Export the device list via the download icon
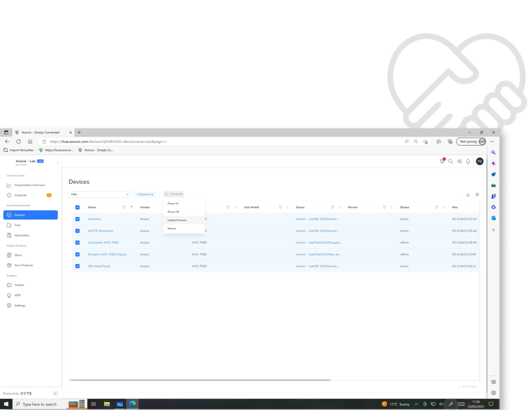This screenshot has width=532, height=410. click(468, 194)
